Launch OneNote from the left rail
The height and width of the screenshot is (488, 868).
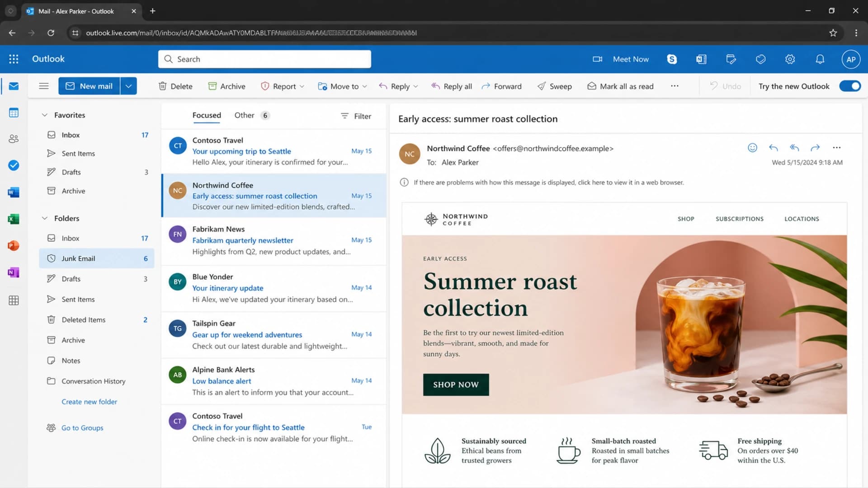(14, 272)
